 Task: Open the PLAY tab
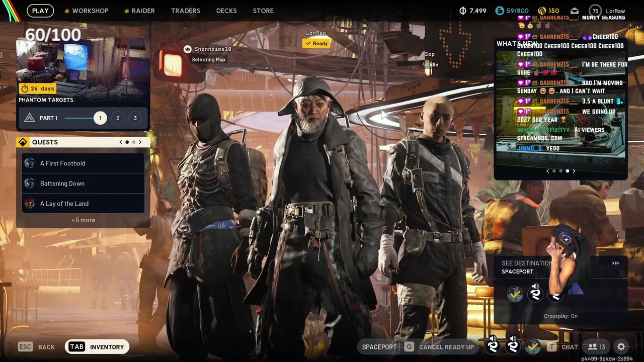point(40,11)
